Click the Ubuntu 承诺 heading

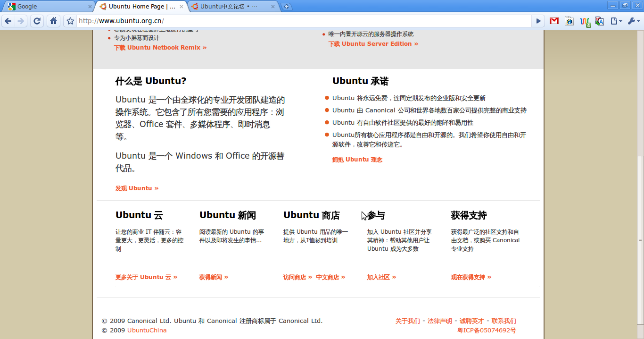point(360,81)
